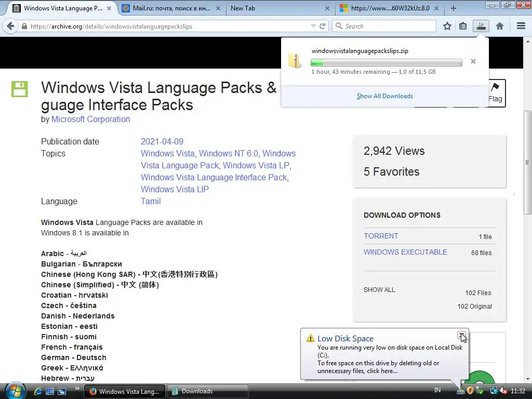The image size is (532, 399).
Task: Switch to the Microsoft https://www tab
Action: [385, 8]
